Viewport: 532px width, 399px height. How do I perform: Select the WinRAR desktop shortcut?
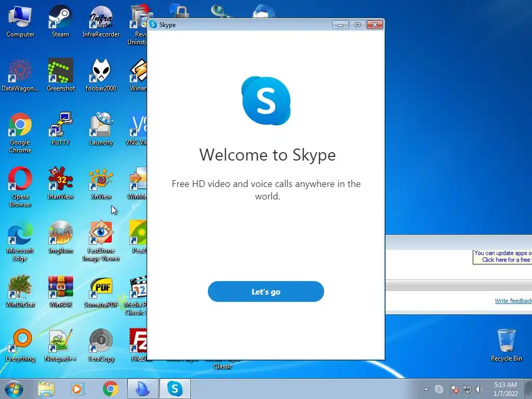tap(60, 291)
